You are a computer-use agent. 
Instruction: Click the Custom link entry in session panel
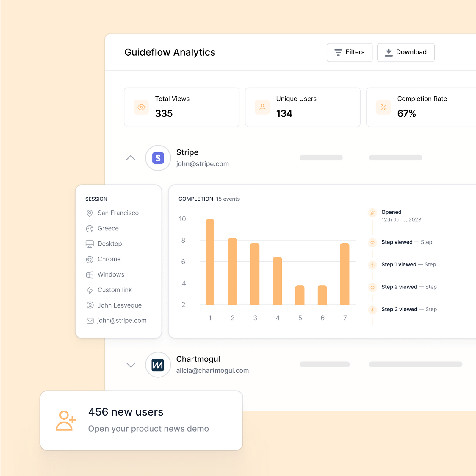point(115,290)
